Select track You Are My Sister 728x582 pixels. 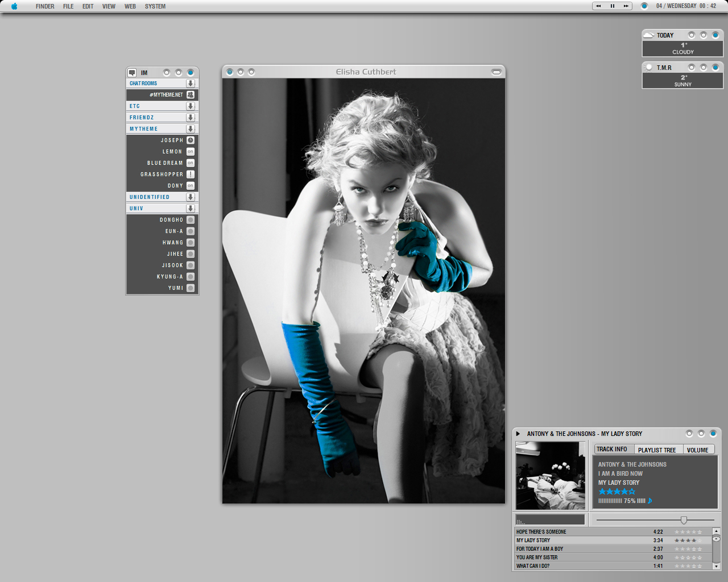coord(613,558)
